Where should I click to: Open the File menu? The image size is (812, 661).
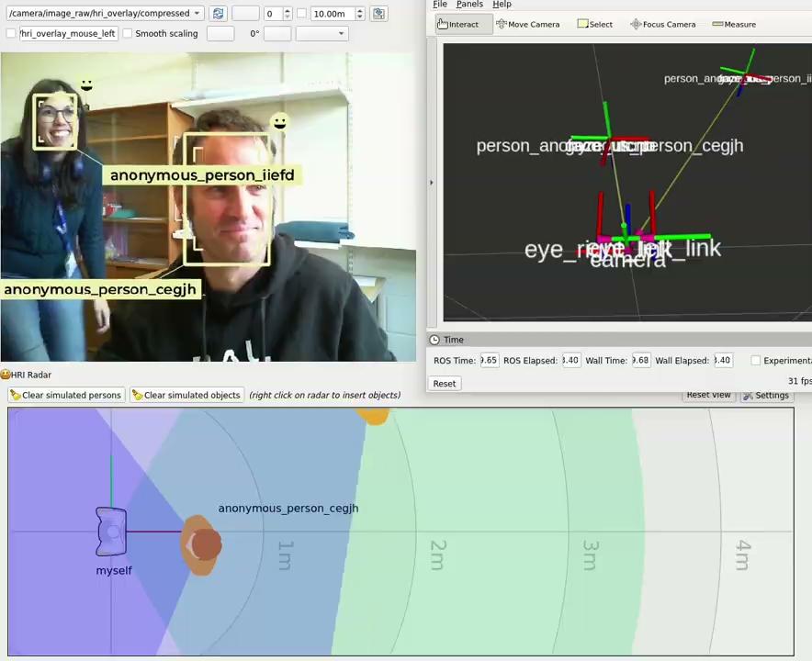point(440,5)
